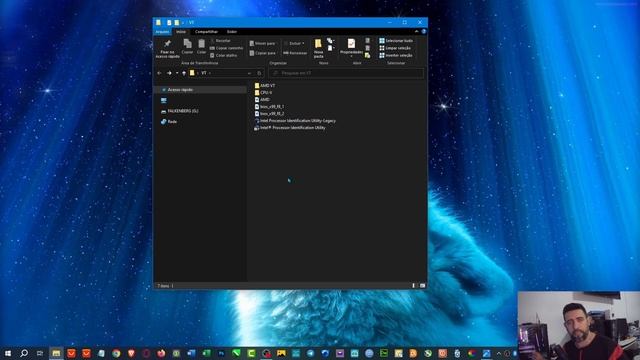Switch to the Exibir ribbon tab
The image size is (640, 360).
click(232, 31)
